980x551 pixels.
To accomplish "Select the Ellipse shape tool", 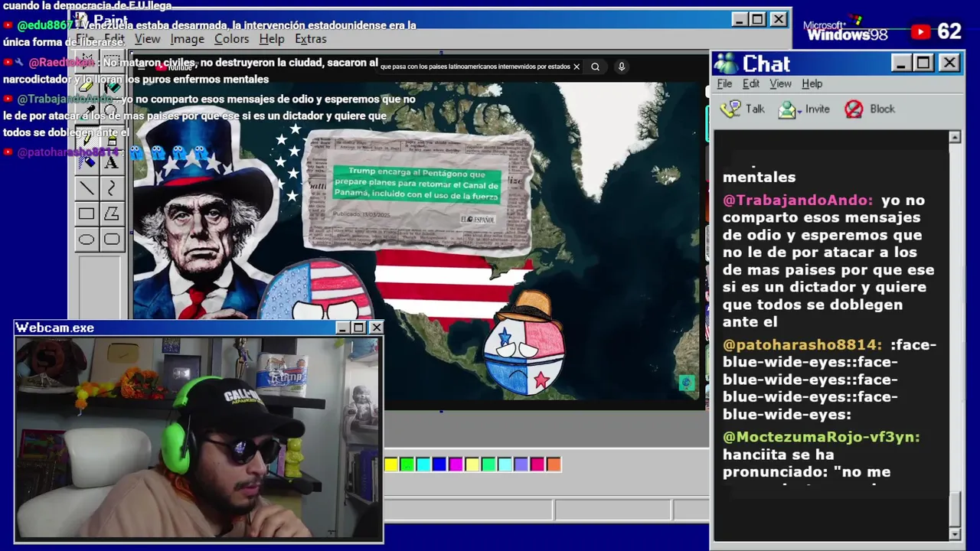I will [x=87, y=239].
